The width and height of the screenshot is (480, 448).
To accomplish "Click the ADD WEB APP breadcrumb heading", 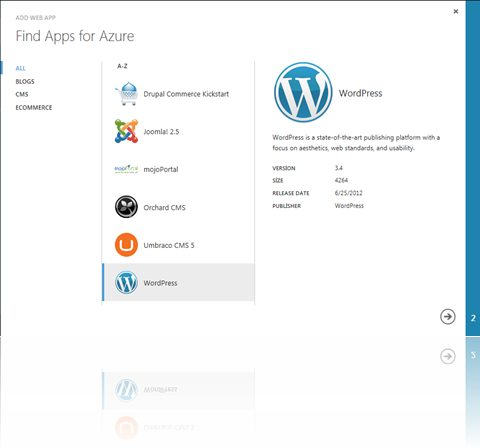I will pos(35,18).
